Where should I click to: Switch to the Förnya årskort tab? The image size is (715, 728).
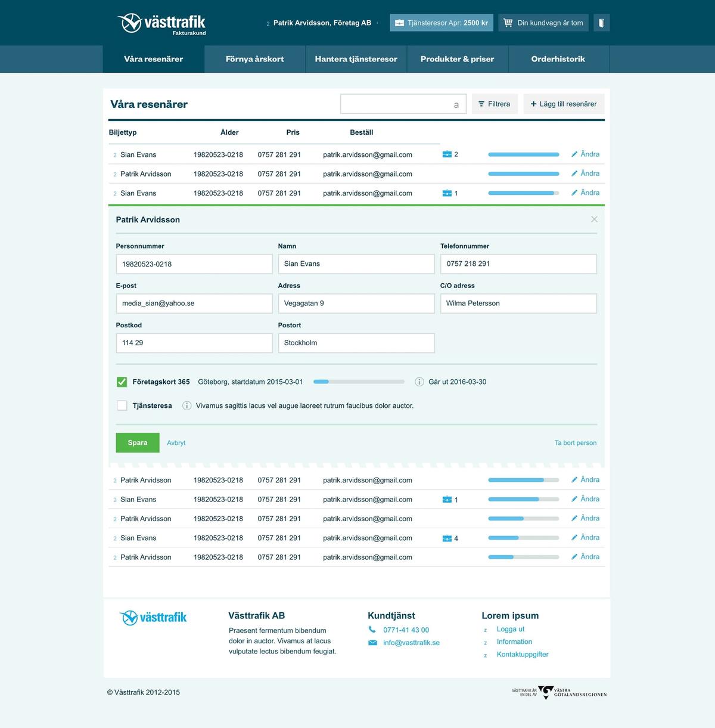(x=255, y=59)
